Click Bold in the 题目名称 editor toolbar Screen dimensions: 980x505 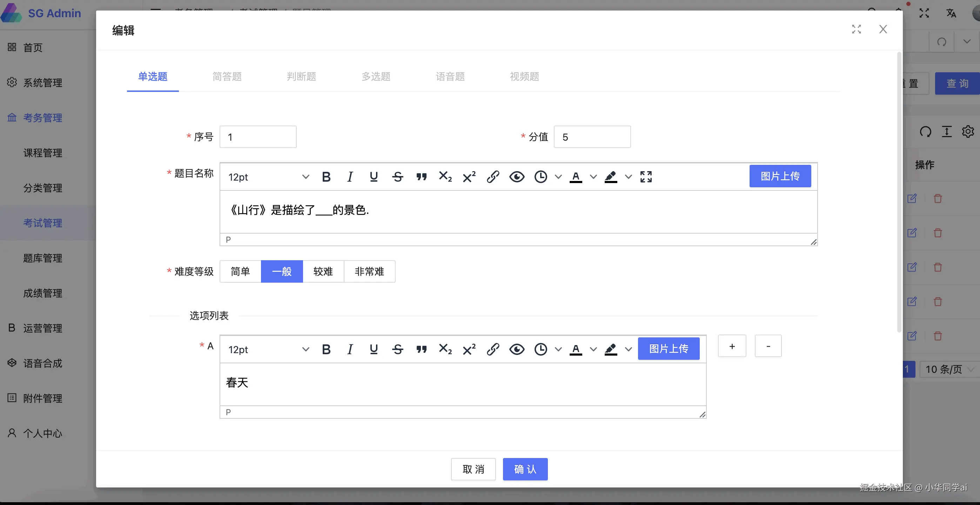[x=326, y=177]
